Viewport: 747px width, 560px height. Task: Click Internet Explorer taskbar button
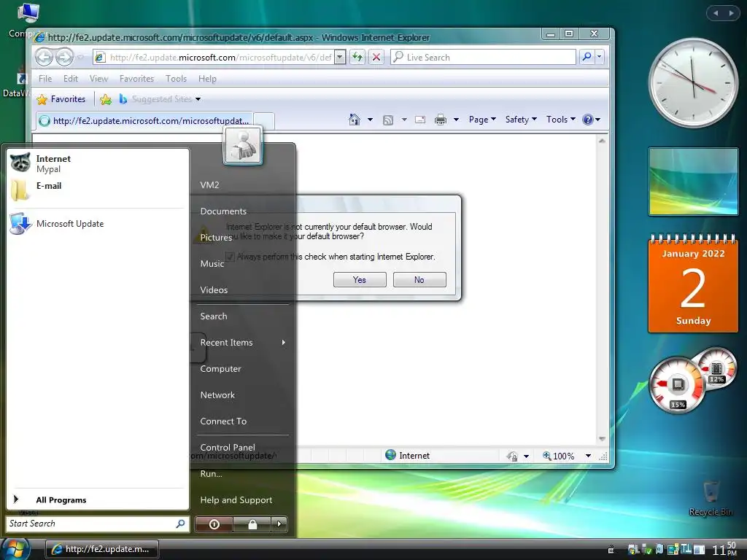pyautogui.click(x=102, y=549)
